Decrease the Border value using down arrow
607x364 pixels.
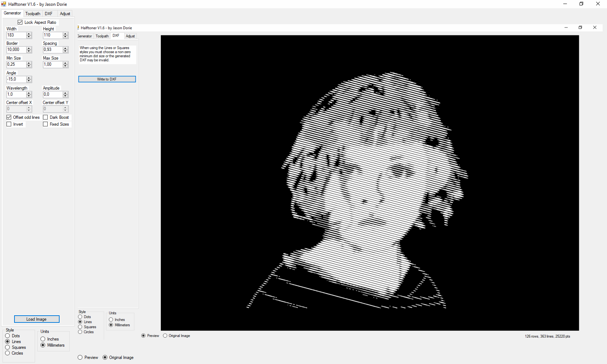pyautogui.click(x=29, y=51)
